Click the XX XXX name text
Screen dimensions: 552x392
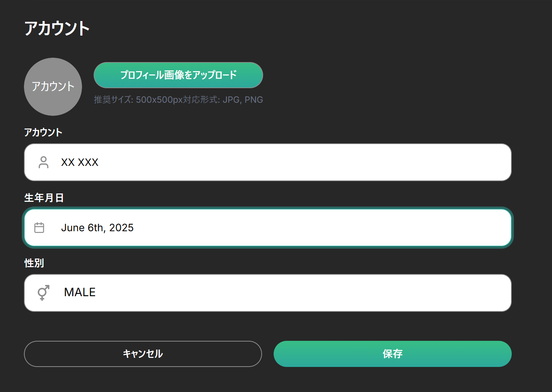tap(80, 162)
